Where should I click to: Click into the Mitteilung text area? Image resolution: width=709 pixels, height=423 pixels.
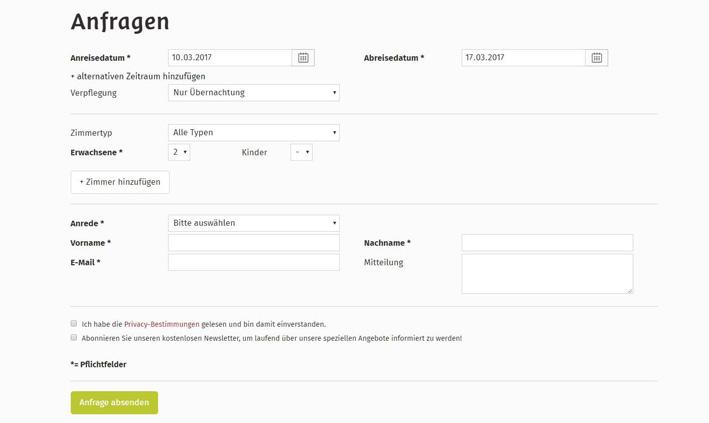547,274
